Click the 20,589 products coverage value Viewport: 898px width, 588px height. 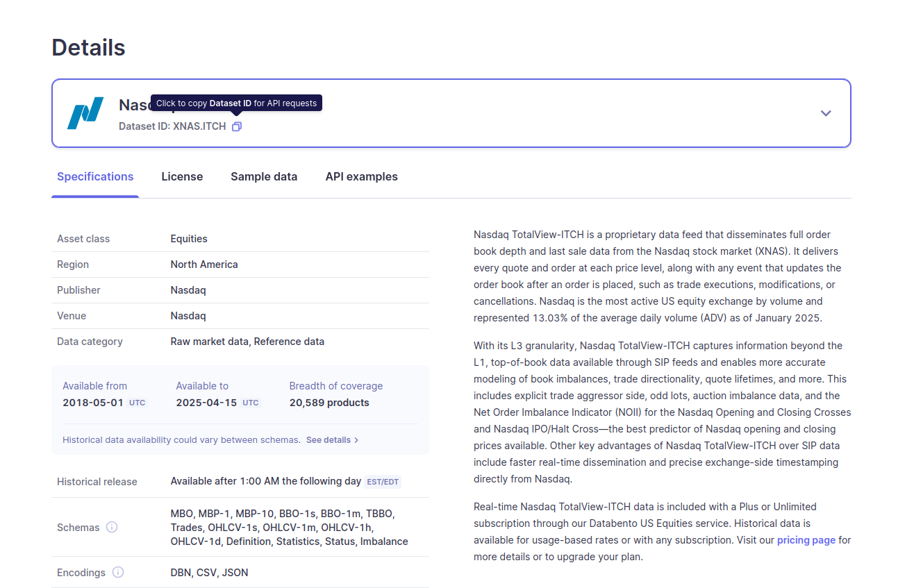coord(329,403)
